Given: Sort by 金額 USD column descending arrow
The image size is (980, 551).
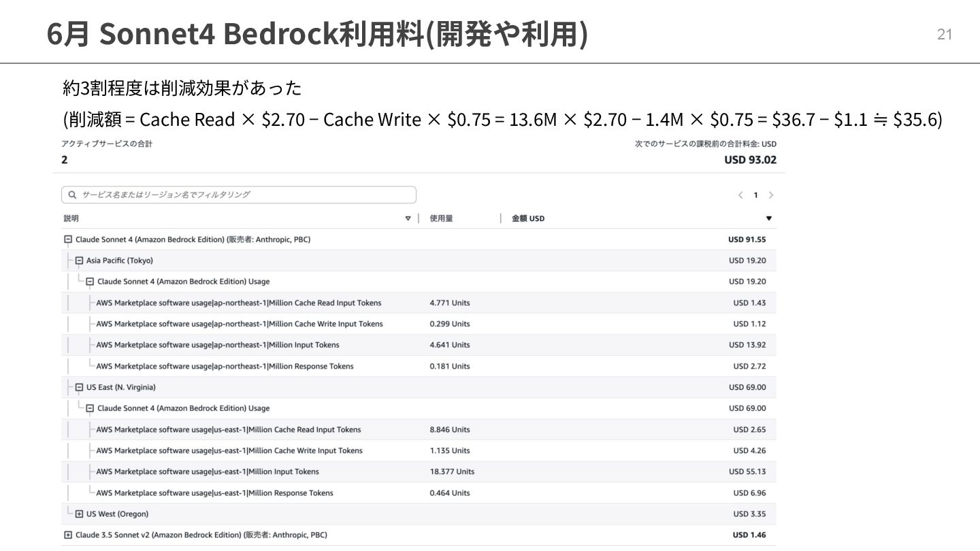Looking at the screenshot, I should tap(769, 218).
